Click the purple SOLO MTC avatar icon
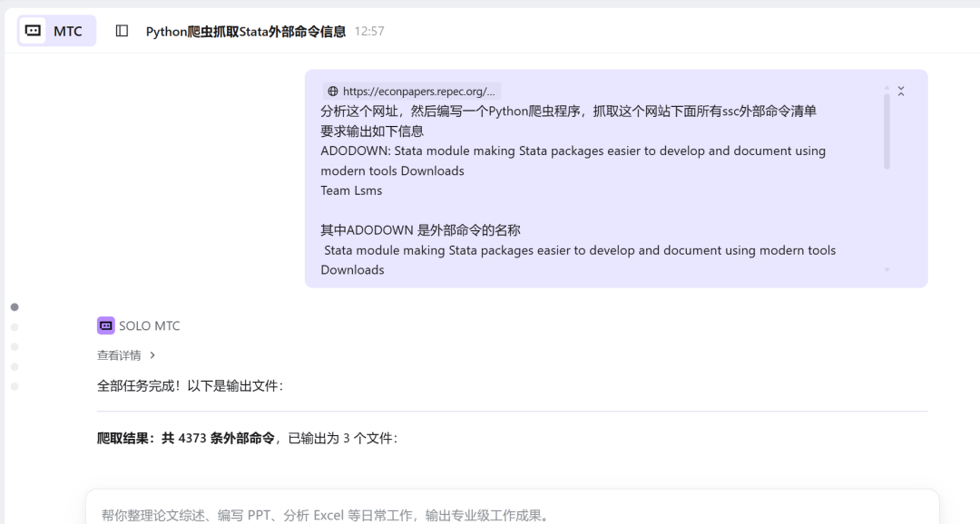 [x=106, y=325]
